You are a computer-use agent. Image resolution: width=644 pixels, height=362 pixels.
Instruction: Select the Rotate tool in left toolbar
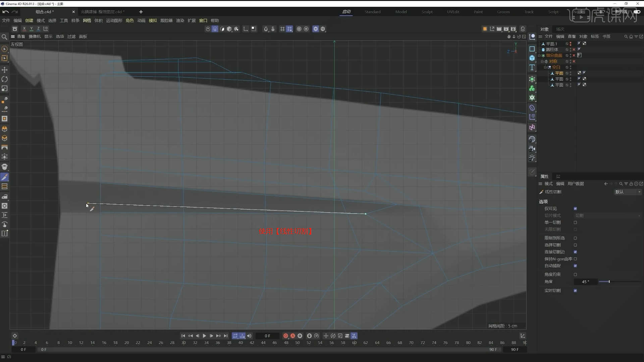[5, 79]
